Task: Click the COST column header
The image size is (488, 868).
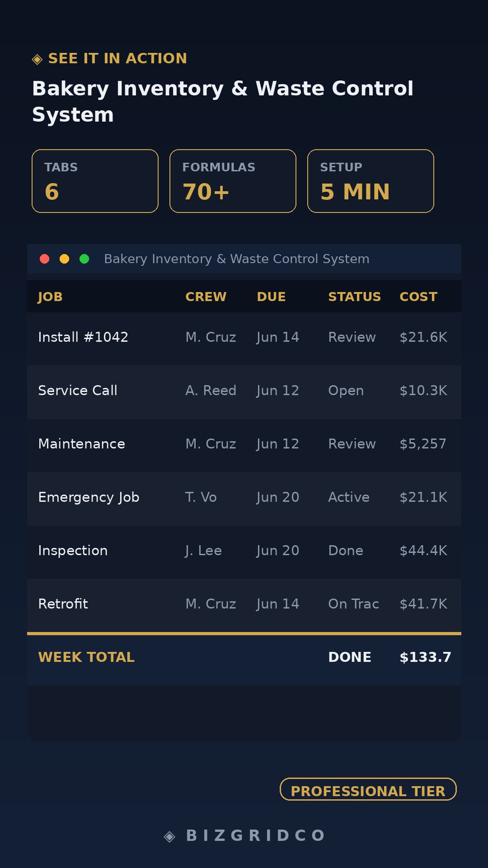Action: [x=418, y=297]
